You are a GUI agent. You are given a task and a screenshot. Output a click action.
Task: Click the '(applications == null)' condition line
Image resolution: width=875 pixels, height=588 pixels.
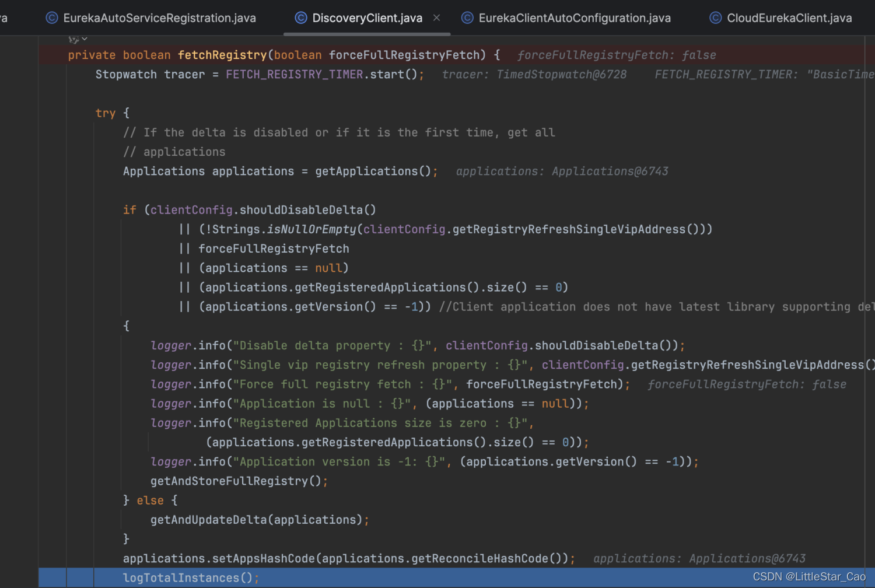coord(274,268)
